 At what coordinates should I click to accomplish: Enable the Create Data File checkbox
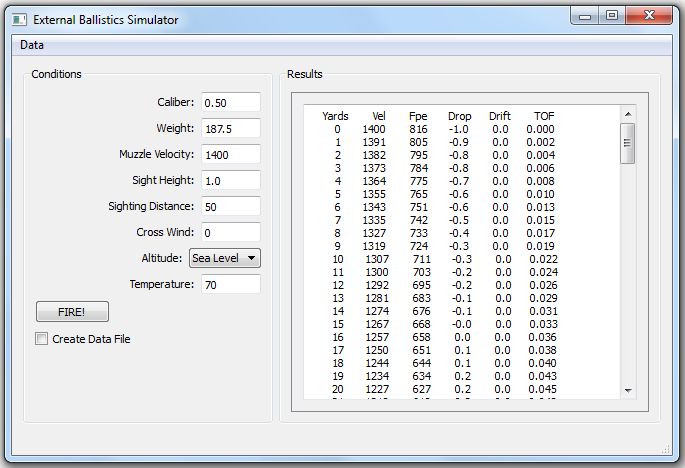click(x=42, y=339)
